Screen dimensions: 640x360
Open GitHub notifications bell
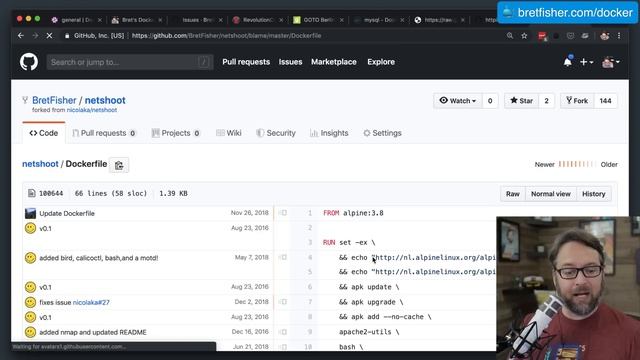coord(567,62)
